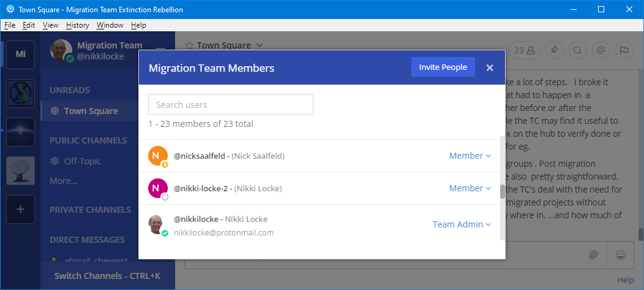Click the Mattermost app icon in title bar
Screen dimensions: 644x290
click(10, 9)
